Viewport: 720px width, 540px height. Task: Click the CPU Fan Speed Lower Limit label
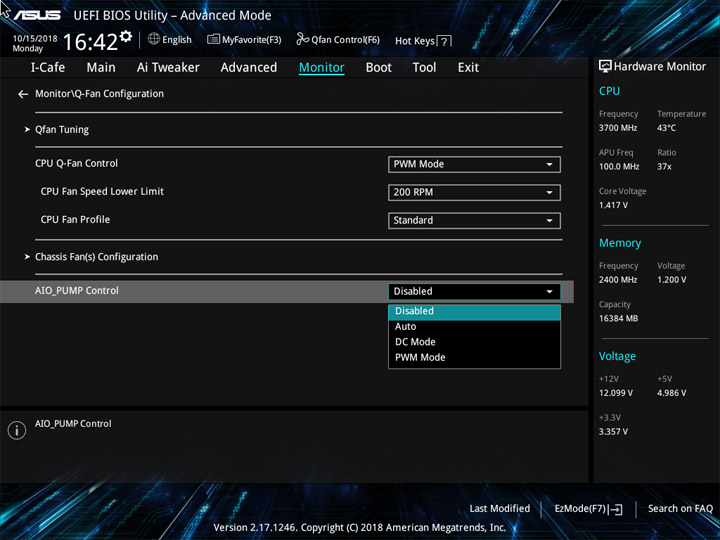[102, 191]
